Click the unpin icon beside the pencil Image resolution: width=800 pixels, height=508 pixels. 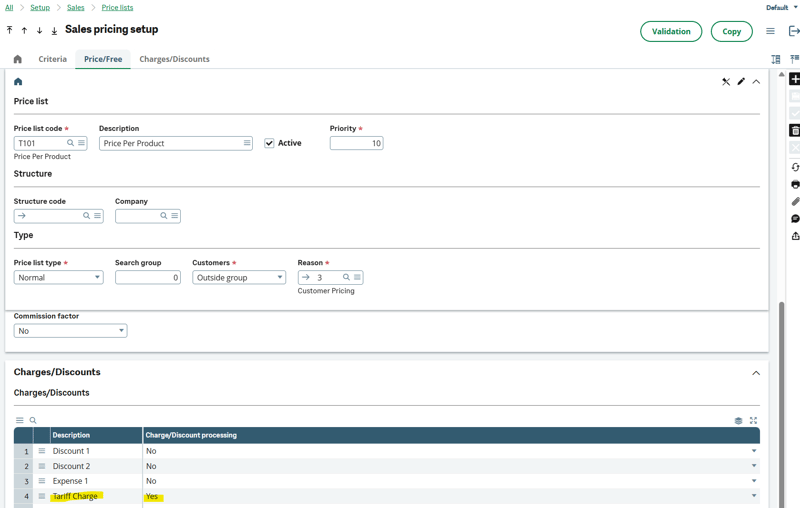point(726,82)
